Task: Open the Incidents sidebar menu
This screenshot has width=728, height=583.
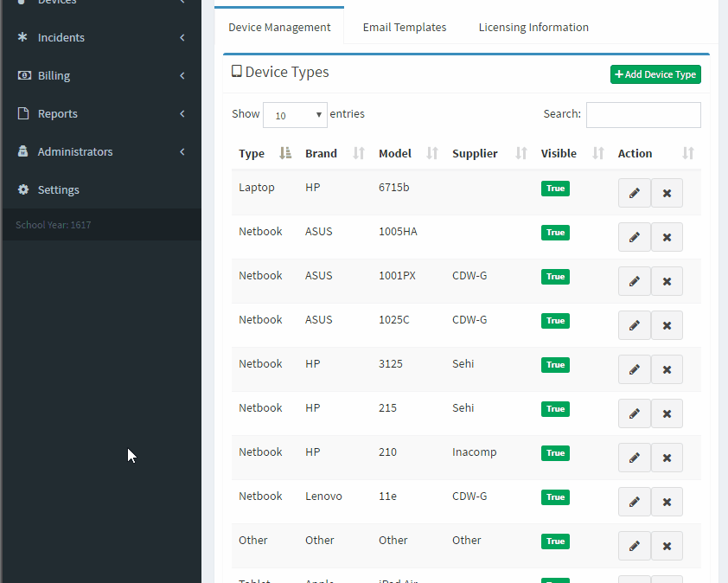Action: (x=101, y=38)
